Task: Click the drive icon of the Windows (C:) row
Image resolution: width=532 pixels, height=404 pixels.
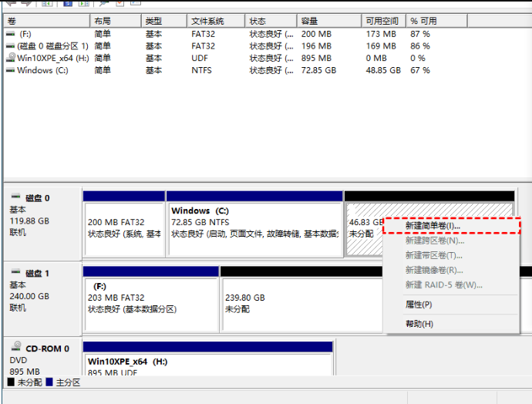Action: 11,70
